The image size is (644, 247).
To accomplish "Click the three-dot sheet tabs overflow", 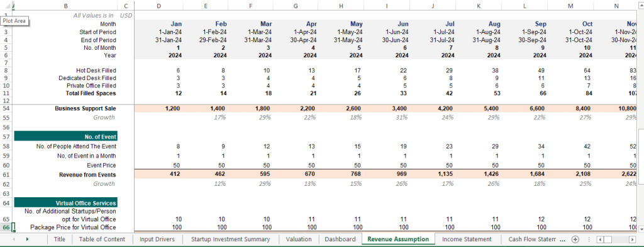I will pos(563,239).
